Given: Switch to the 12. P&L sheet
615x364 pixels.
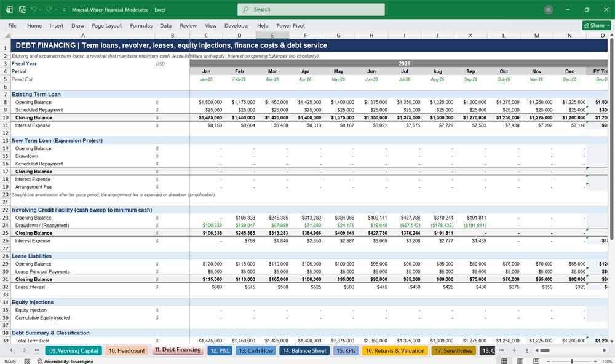Looking at the screenshot, I should tap(220, 350).
